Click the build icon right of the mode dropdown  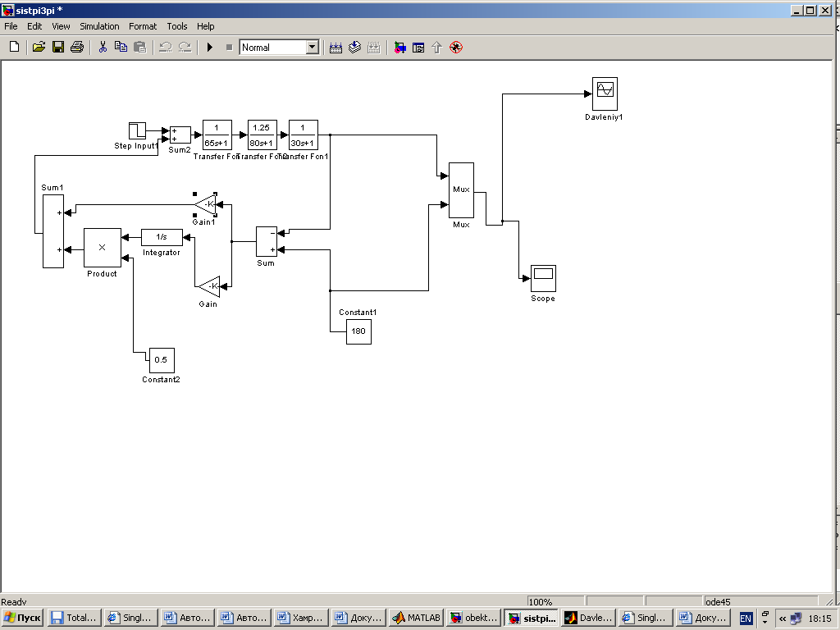click(x=336, y=48)
